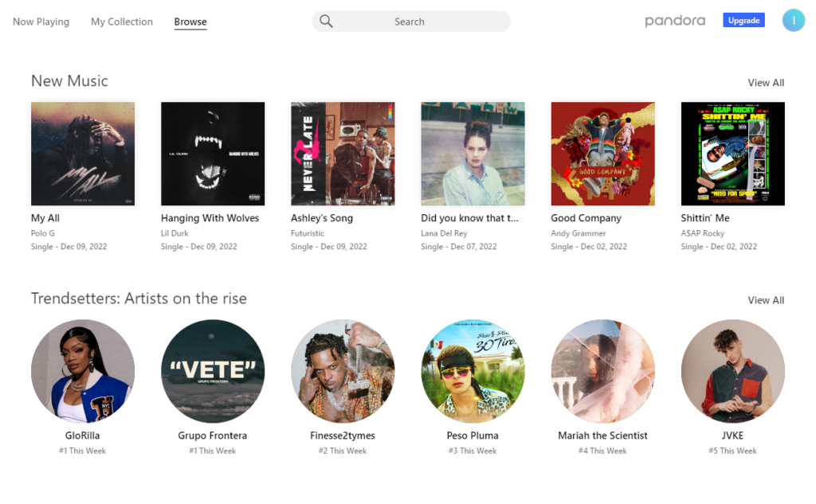View all New Music releases

coord(766,83)
